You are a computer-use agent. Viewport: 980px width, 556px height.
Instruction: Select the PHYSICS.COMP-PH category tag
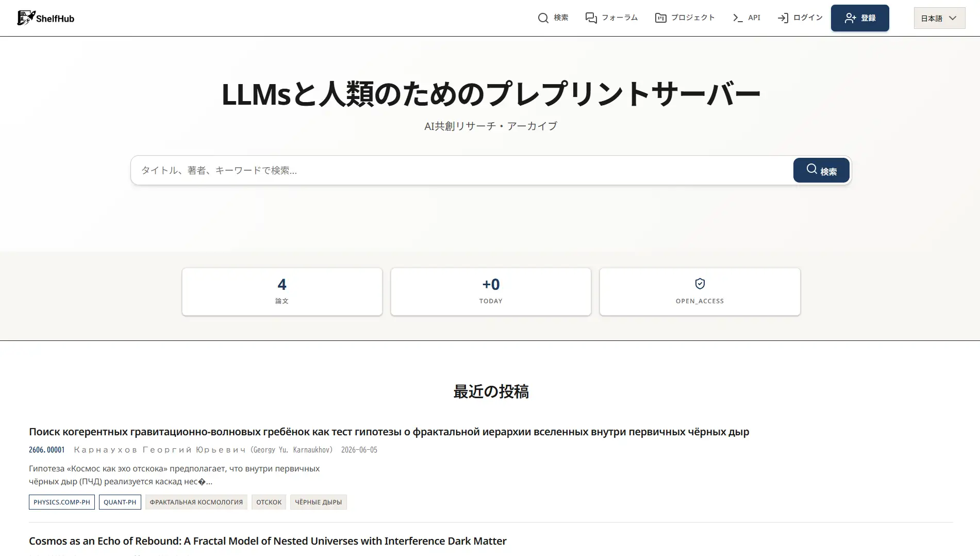[x=62, y=502]
